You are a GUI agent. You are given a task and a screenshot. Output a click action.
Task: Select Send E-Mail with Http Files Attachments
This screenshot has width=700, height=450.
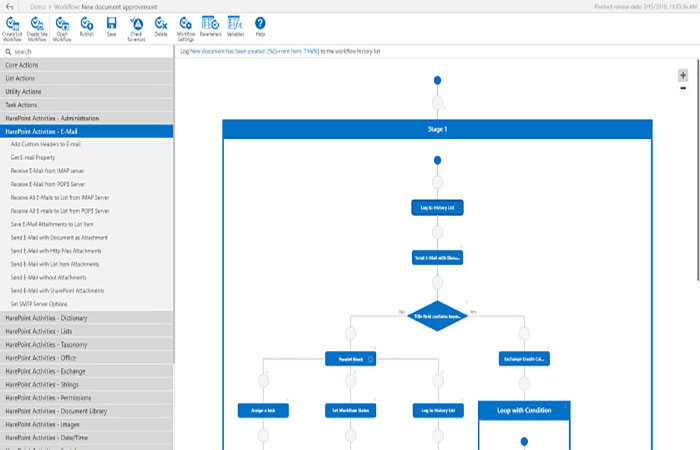56,251
